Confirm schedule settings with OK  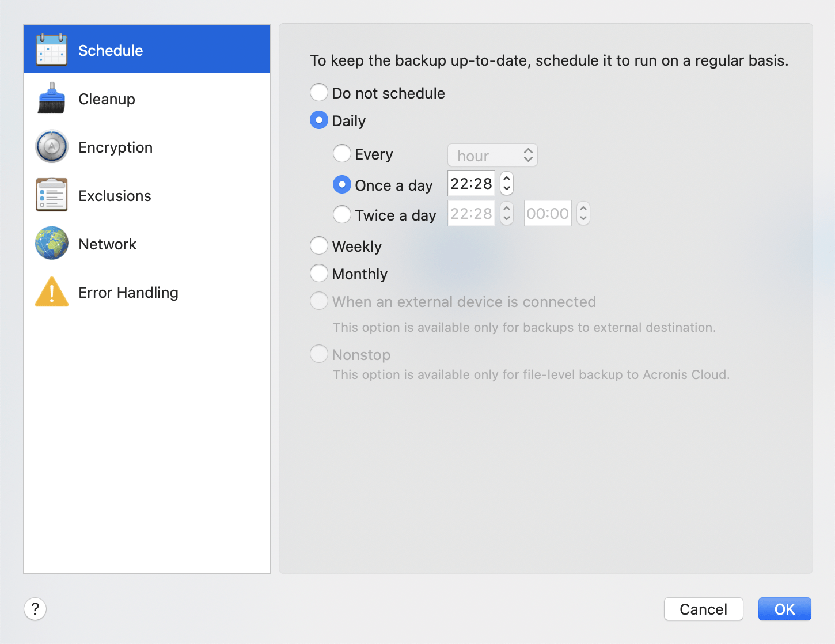click(x=784, y=609)
